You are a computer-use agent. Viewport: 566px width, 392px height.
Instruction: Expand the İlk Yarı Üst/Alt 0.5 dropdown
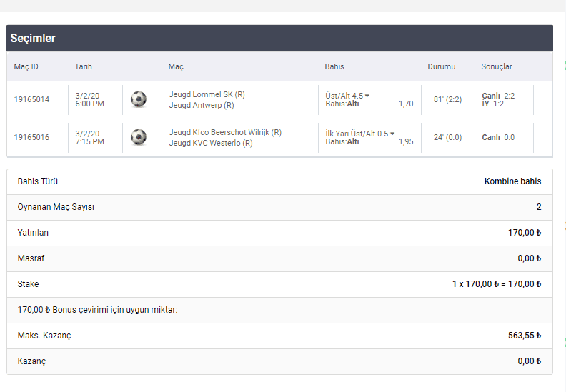click(392, 134)
